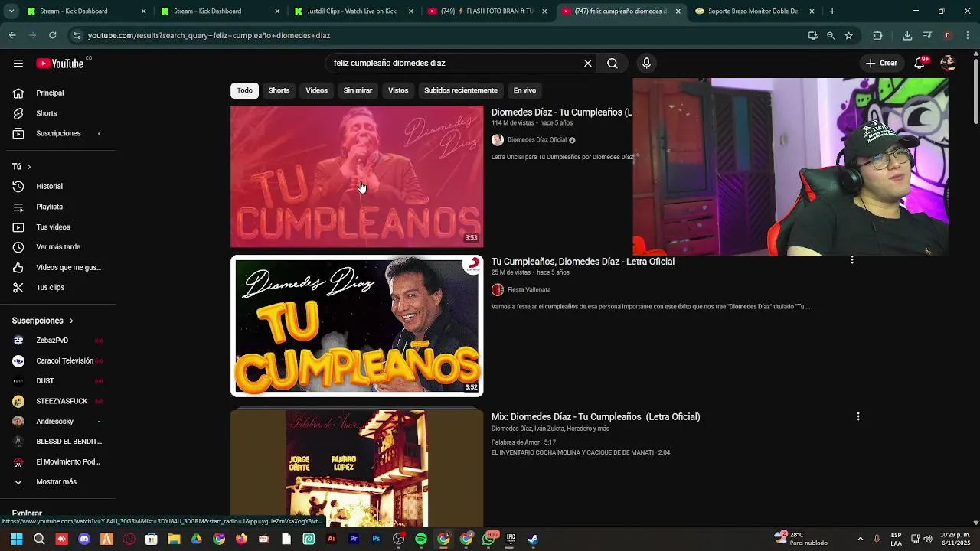
Task: Play the red Tu Cumpleaños thumbnail
Action: tap(357, 177)
